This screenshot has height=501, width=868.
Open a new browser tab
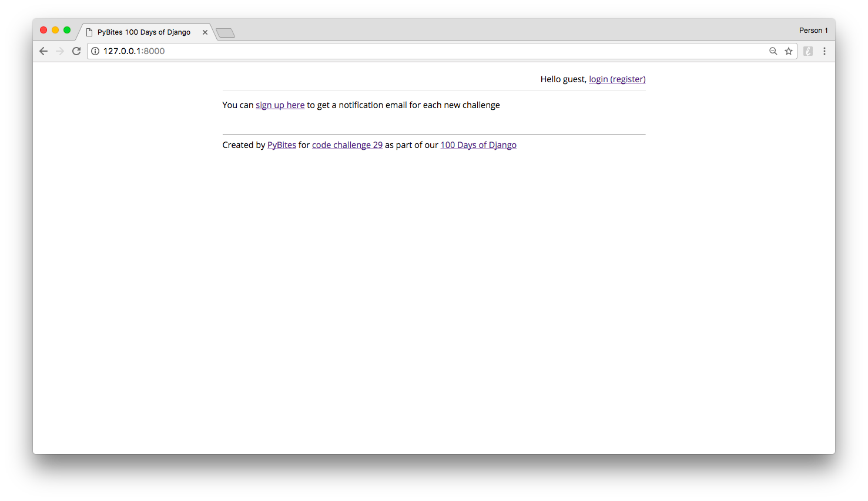226,33
